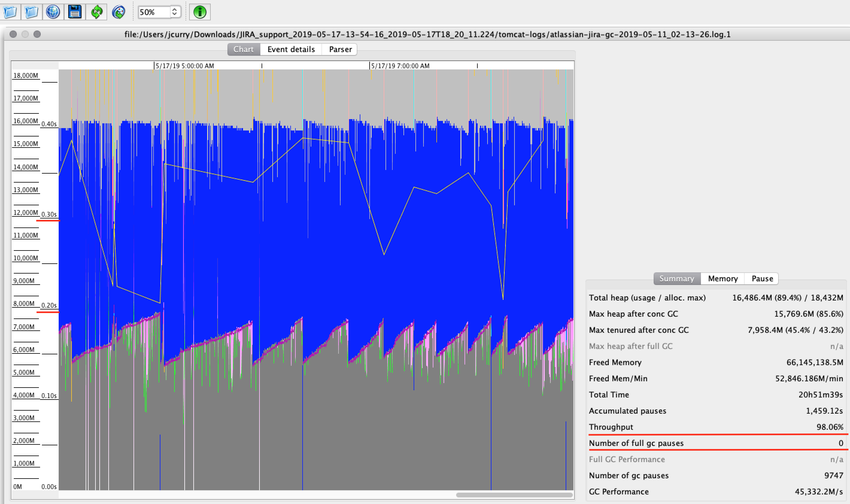The height and width of the screenshot is (504, 850).
Task: Click the value "1,459.12s"
Action: 824,411
